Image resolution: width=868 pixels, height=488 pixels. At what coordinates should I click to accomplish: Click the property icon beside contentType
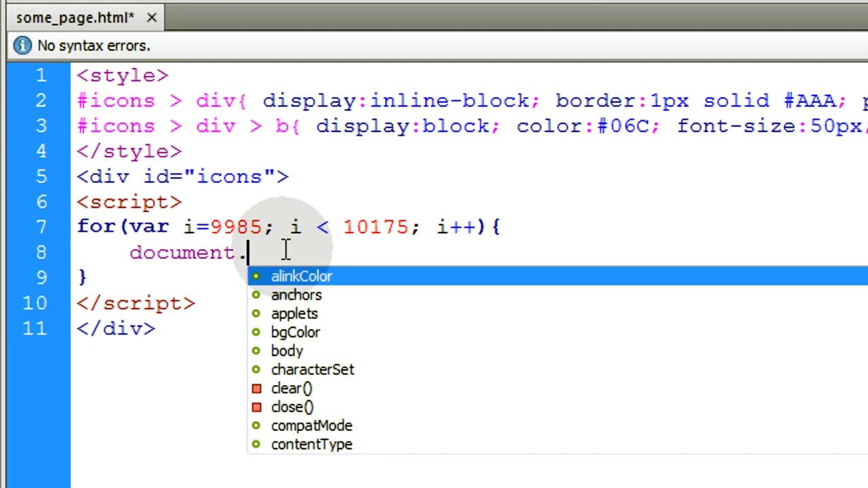pyautogui.click(x=256, y=444)
